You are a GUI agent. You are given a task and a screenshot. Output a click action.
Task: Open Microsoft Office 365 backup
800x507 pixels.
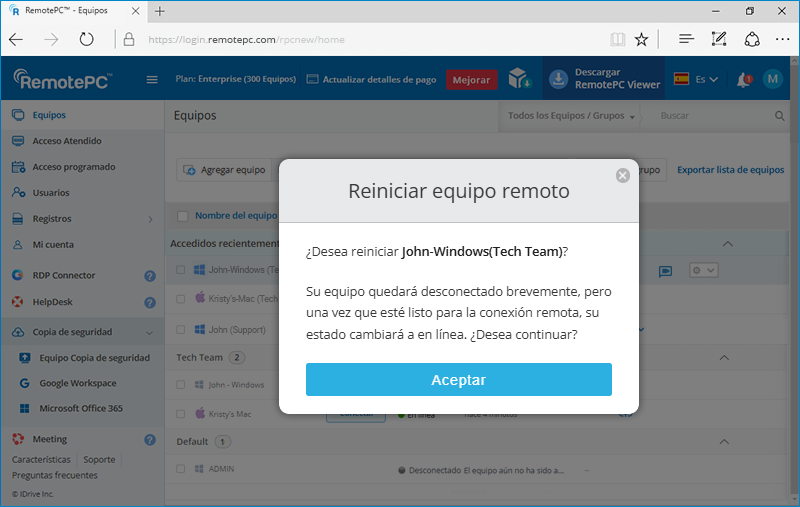(81, 408)
